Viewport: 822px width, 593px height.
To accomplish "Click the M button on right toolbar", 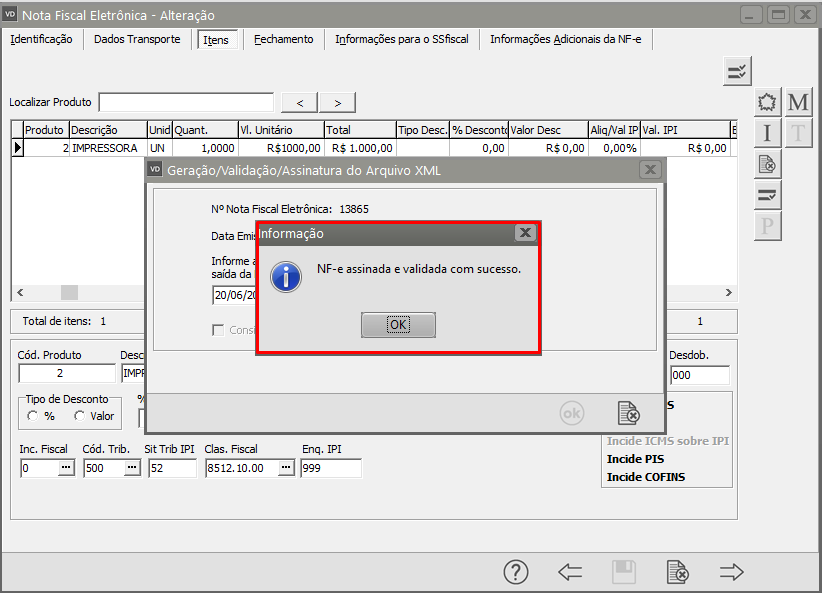I will point(798,103).
